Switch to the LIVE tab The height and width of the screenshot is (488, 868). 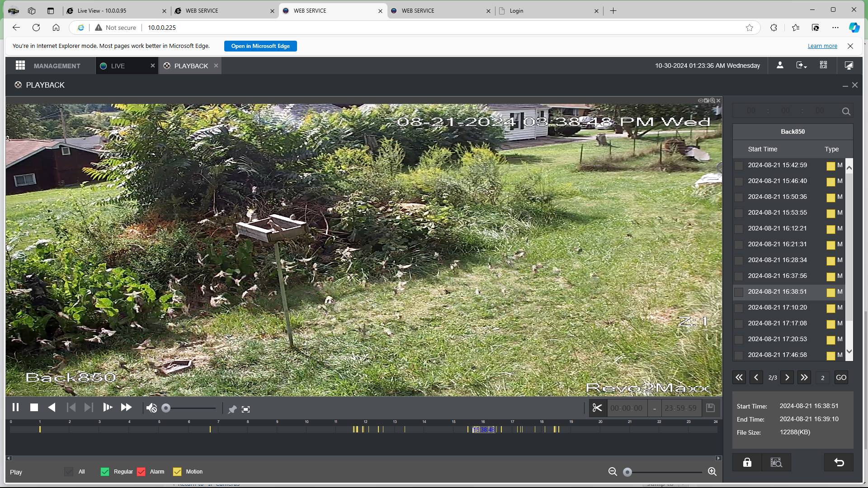pyautogui.click(x=118, y=66)
